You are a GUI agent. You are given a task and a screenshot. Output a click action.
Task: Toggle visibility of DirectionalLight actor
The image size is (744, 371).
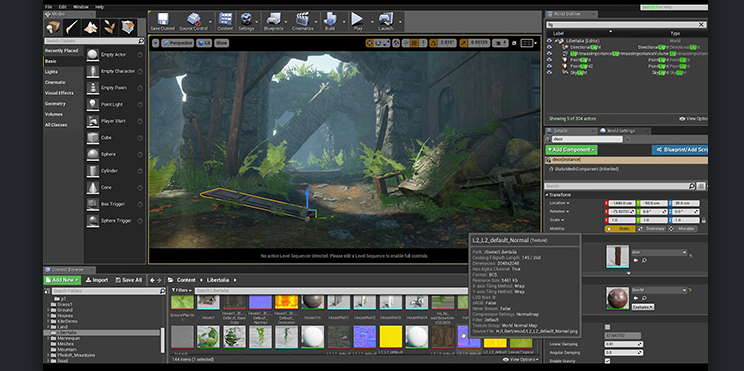[x=549, y=47]
